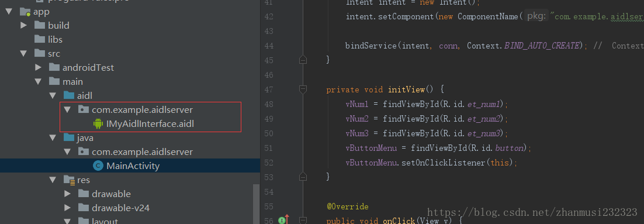Viewport: 644px width, 224px height.
Task: Click the project tree vertical scrollbar
Action: (257, 204)
